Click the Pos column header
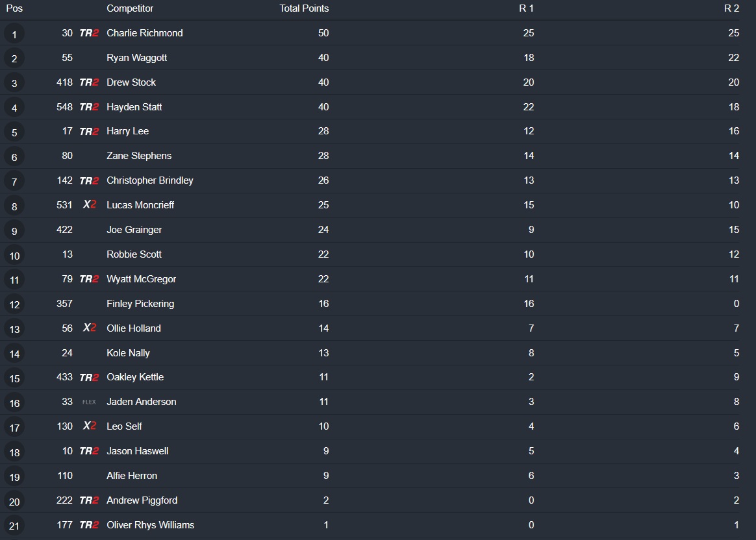Viewport: 756px width, 540px height. point(14,8)
